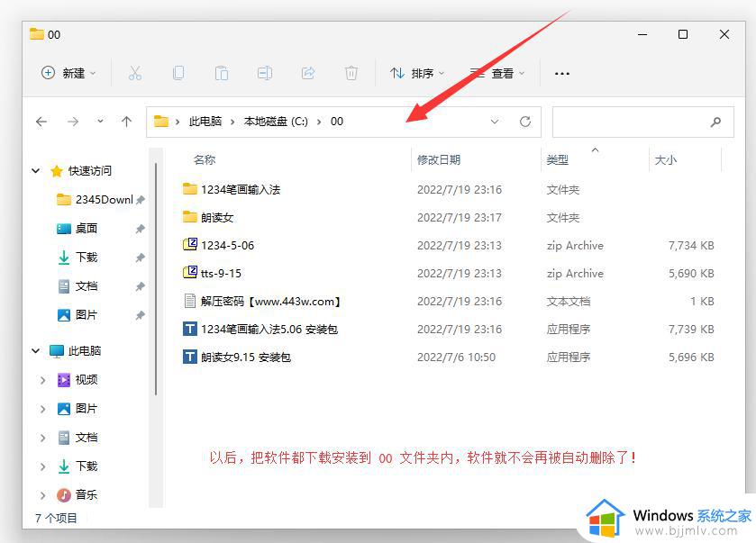Image resolution: width=756 pixels, height=543 pixels.
Task: Click the 7,734 KB size cell
Action: click(691, 245)
